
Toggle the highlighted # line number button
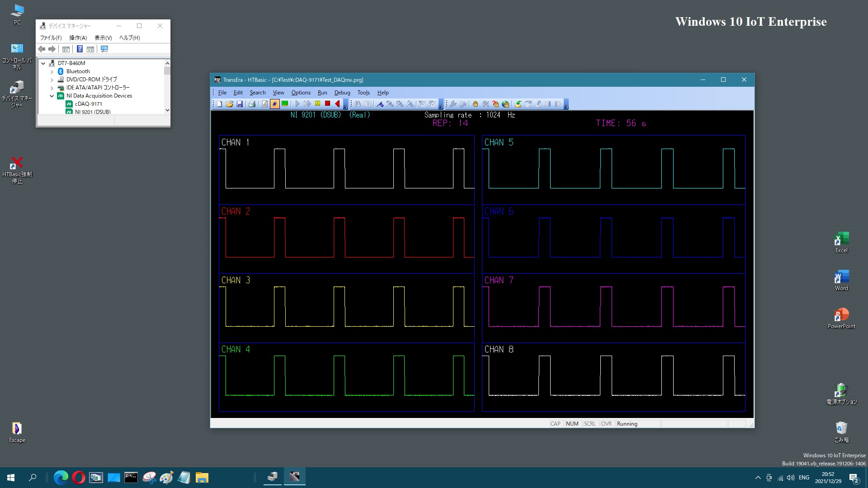click(x=274, y=104)
